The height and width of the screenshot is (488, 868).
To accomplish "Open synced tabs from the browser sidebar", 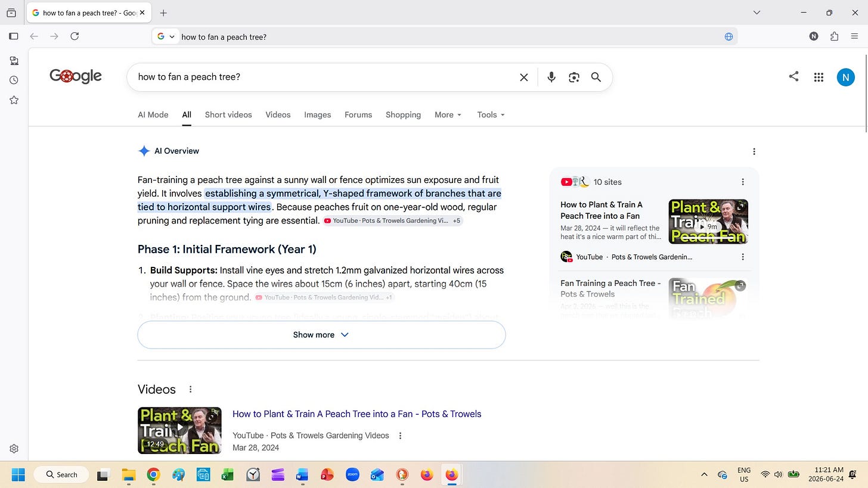I will [x=14, y=61].
